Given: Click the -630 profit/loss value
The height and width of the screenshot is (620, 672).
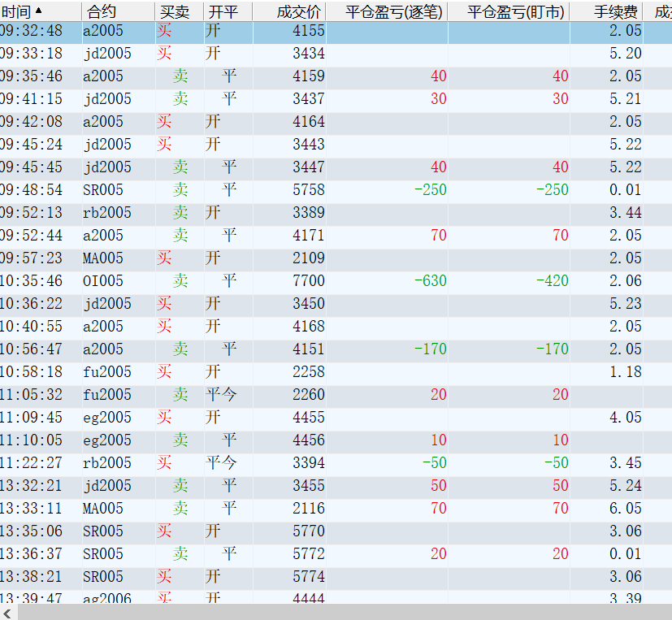Looking at the screenshot, I should (431, 280).
